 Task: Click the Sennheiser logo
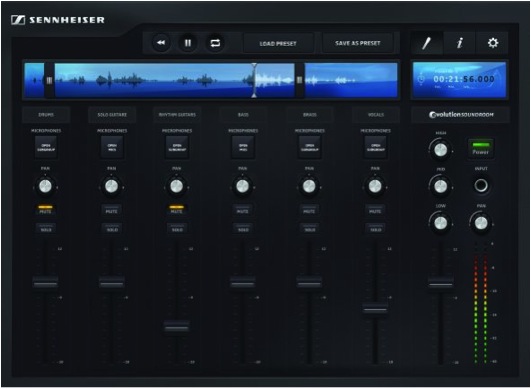click(58, 20)
